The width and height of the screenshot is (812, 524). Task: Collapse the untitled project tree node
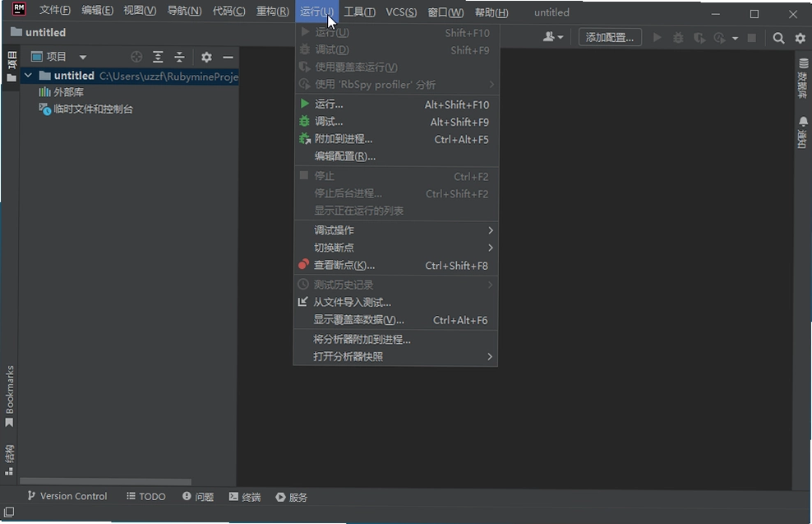pyautogui.click(x=29, y=76)
